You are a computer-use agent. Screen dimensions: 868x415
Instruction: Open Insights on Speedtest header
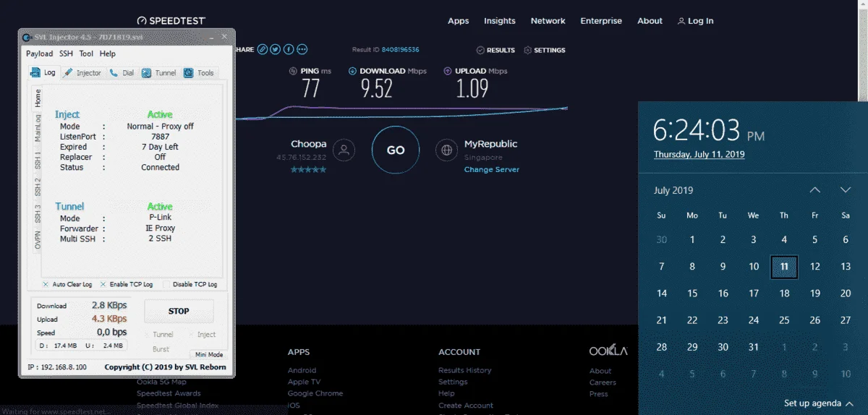click(500, 21)
